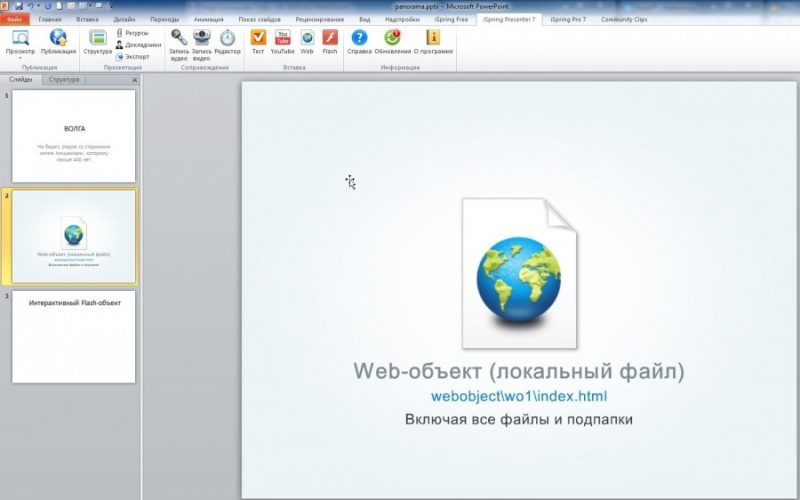
Task: Insert a Тест quiz
Action: (x=258, y=42)
